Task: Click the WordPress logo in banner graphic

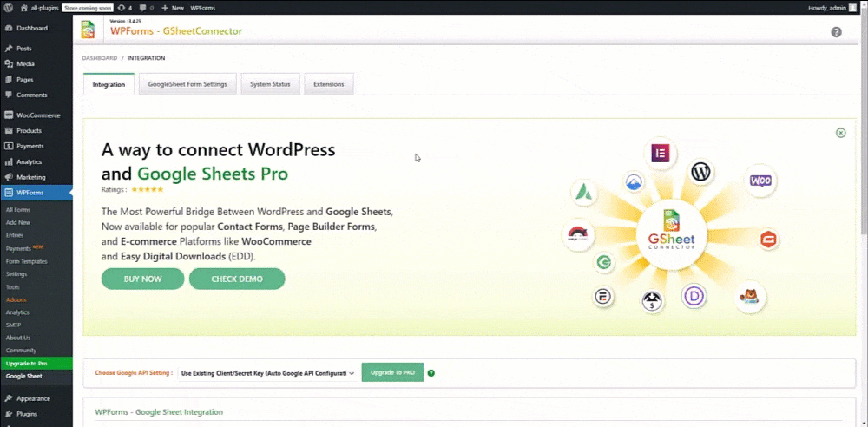Action: [x=700, y=172]
